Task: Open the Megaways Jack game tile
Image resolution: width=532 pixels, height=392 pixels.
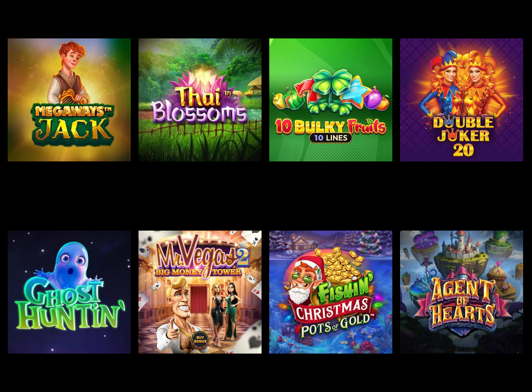Action: pos(69,100)
